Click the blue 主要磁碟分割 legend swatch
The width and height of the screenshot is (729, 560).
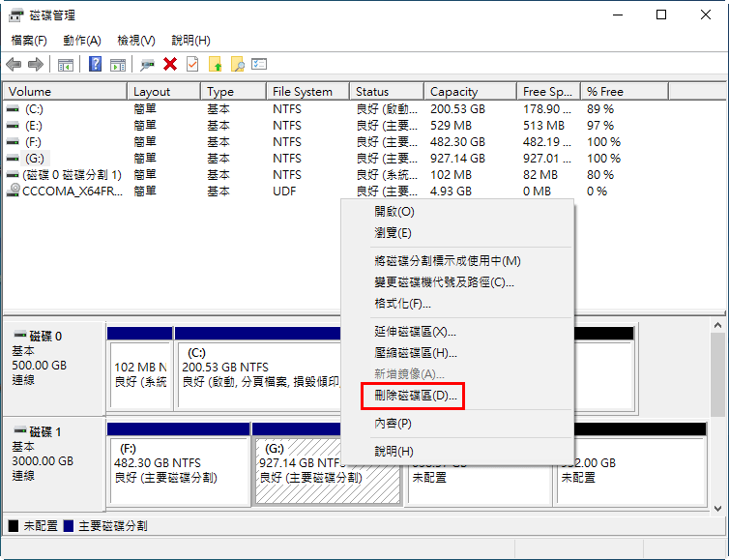pyautogui.click(x=69, y=526)
